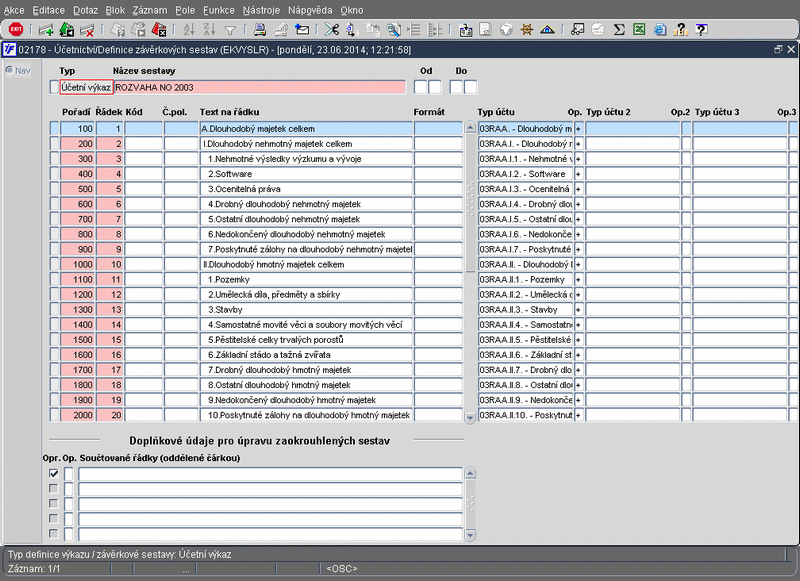Sort descending Z-A icon
Image resolution: width=800 pixels, height=581 pixels.
click(209, 30)
